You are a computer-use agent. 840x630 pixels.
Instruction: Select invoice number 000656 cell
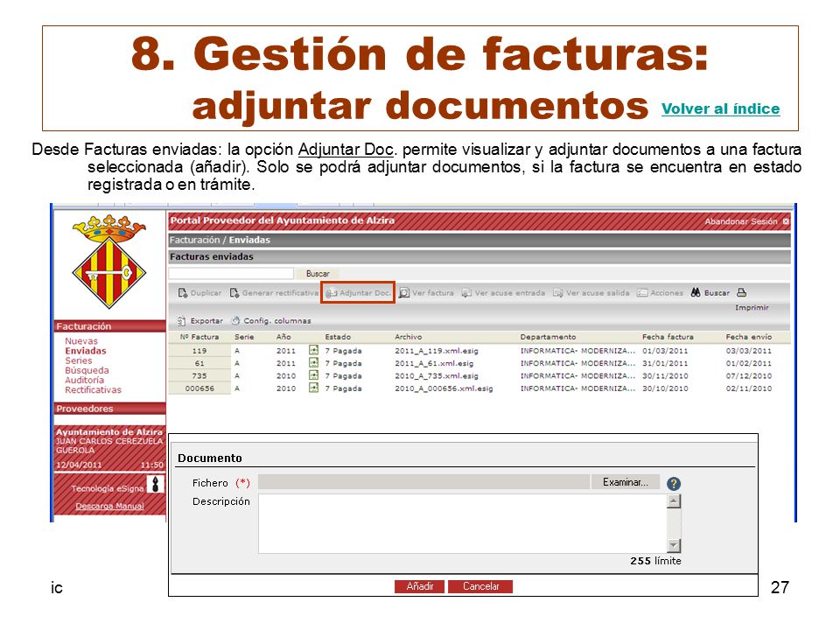click(199, 388)
